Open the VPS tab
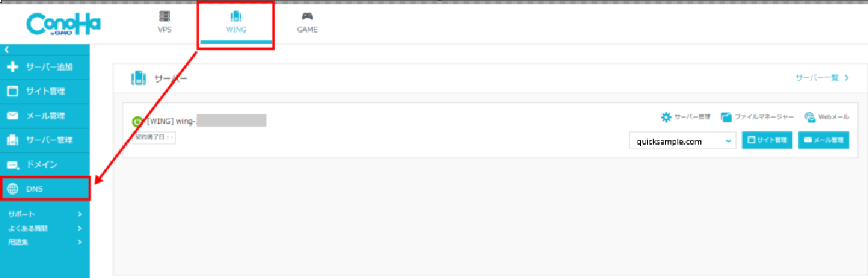868x278 pixels. (x=163, y=22)
